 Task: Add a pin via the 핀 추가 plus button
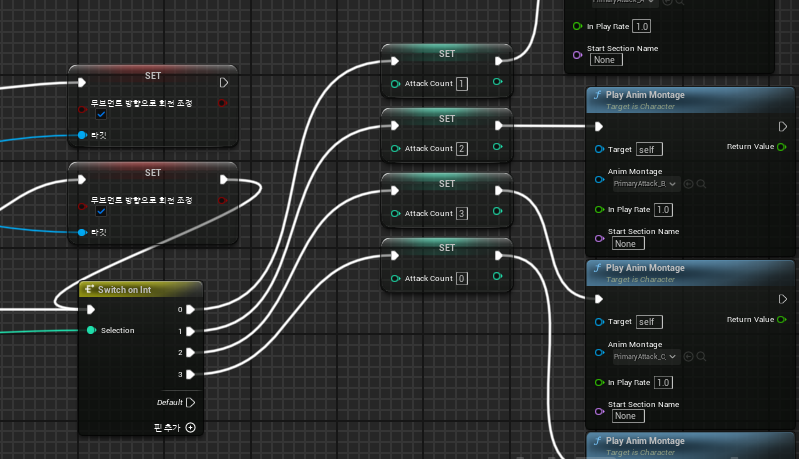tap(191, 427)
